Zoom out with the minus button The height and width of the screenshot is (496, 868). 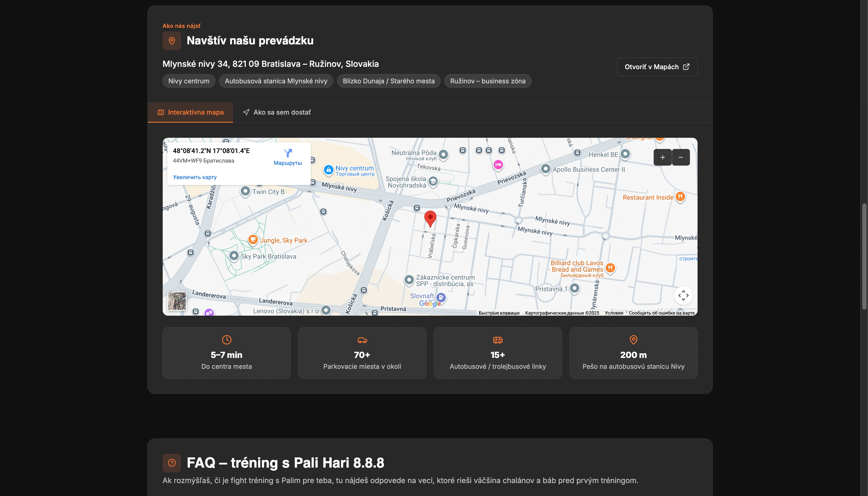[681, 157]
